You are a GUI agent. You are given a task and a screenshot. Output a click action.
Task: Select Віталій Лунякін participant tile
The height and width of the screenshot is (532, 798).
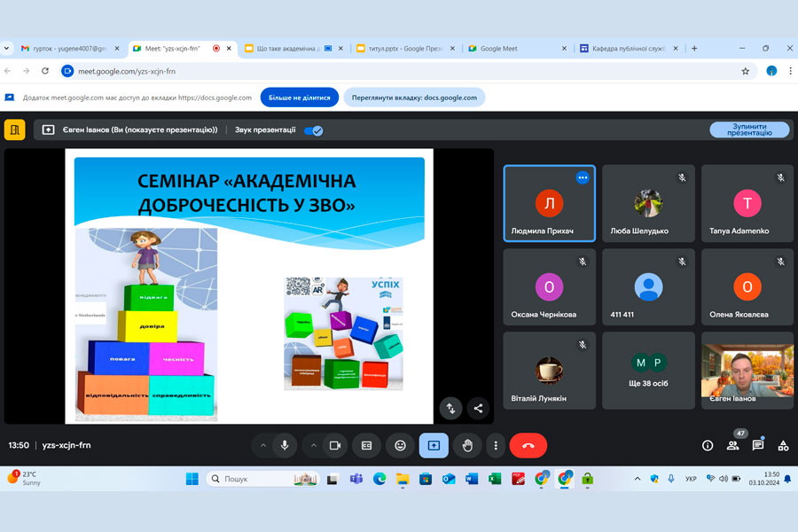(549, 371)
